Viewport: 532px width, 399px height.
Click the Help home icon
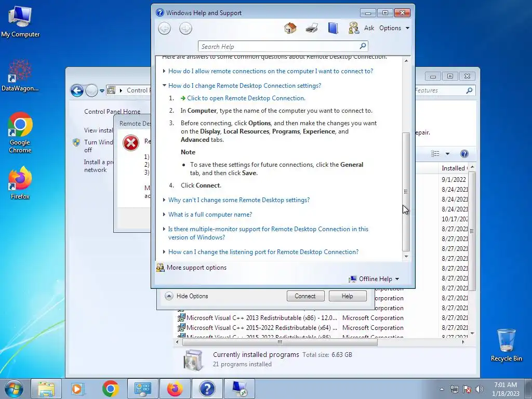pos(290,28)
